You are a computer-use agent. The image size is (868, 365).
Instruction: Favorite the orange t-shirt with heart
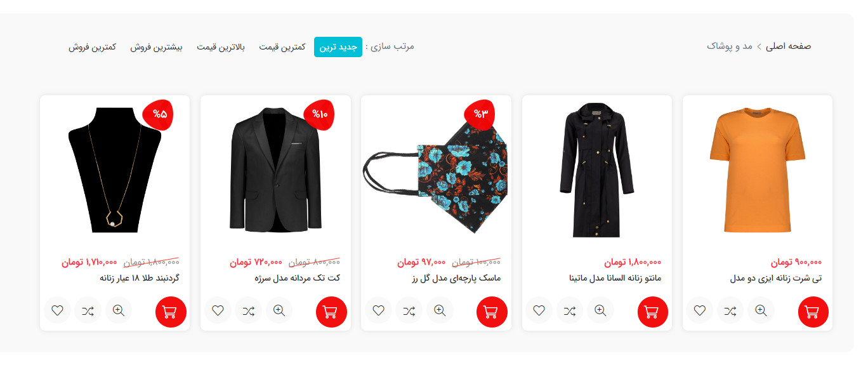(700, 310)
